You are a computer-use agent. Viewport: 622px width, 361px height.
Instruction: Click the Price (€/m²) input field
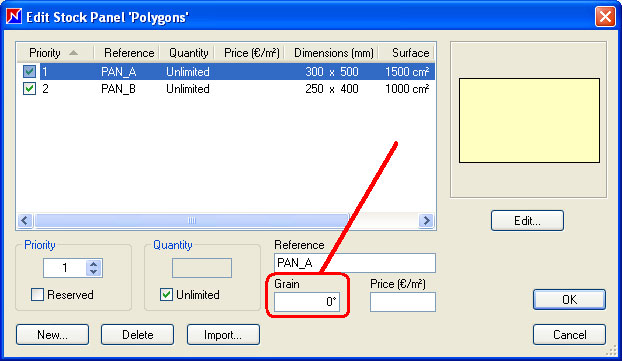pyautogui.click(x=403, y=302)
